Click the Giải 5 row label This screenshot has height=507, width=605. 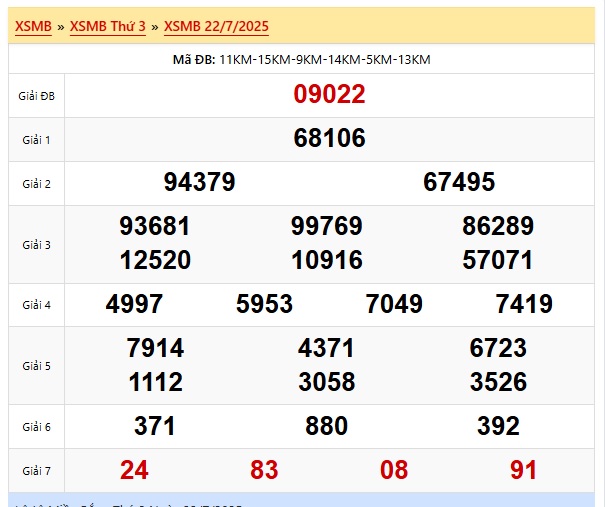pos(36,366)
